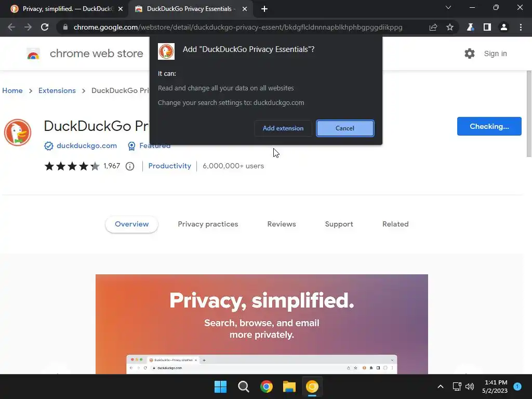The image size is (532, 399).
Task: Close the DuckDuckGo Privacy Essentials tab
Action: 245,9
